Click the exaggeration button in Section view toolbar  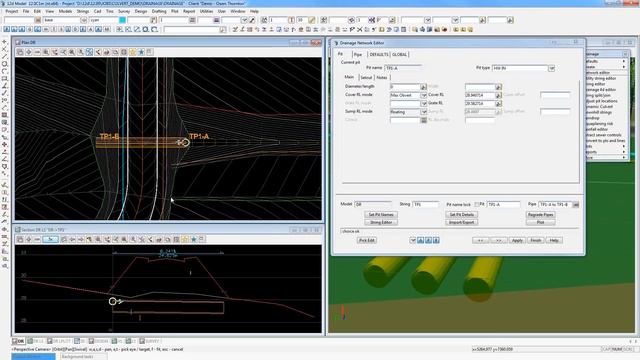tap(51, 239)
